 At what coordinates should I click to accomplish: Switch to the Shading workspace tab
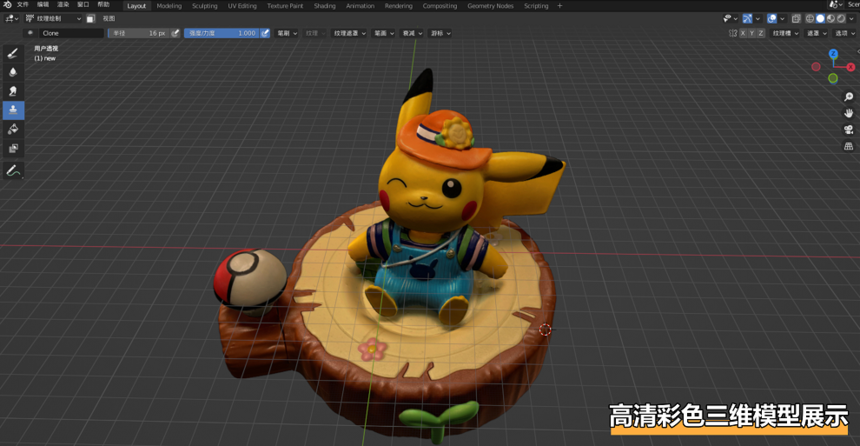click(325, 5)
